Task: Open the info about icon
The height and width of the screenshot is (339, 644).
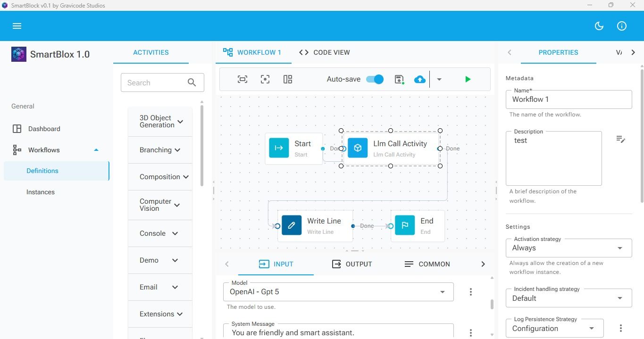Action: [x=622, y=26]
